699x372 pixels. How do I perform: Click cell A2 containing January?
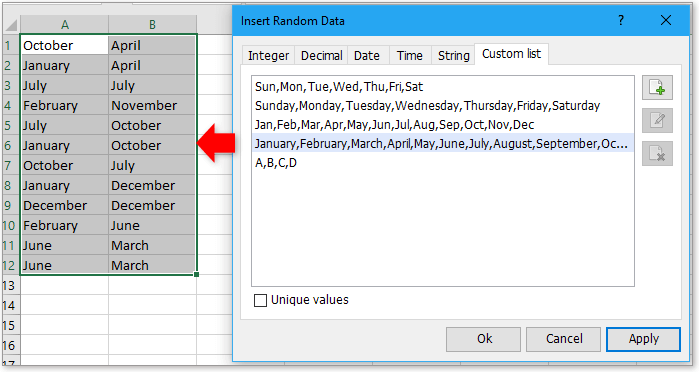(64, 65)
